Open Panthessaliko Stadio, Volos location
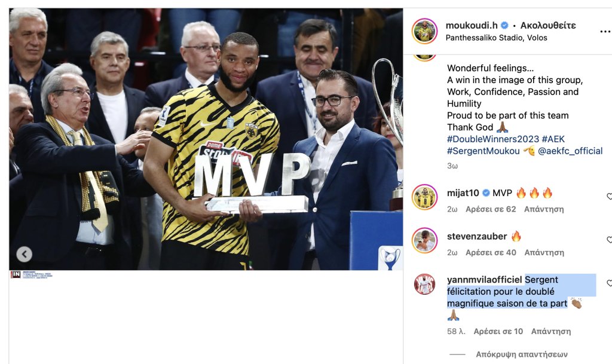 click(496, 38)
